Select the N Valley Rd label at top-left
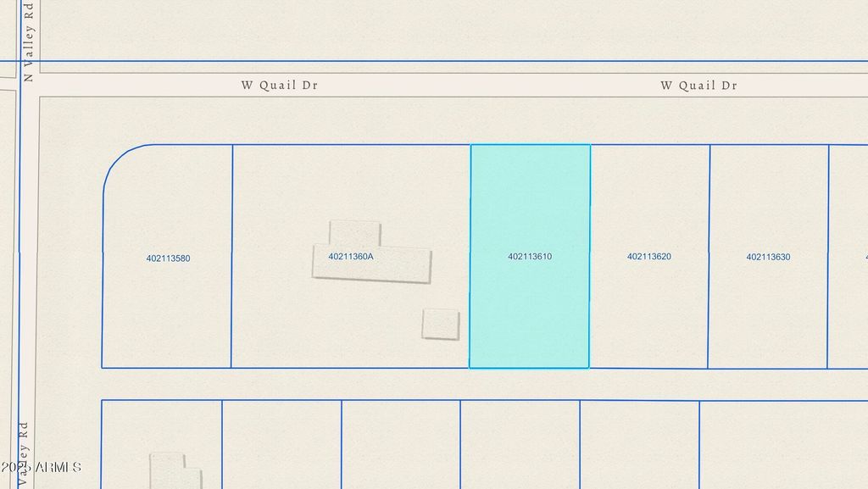Image resolution: width=868 pixels, height=489 pixels. tap(29, 41)
